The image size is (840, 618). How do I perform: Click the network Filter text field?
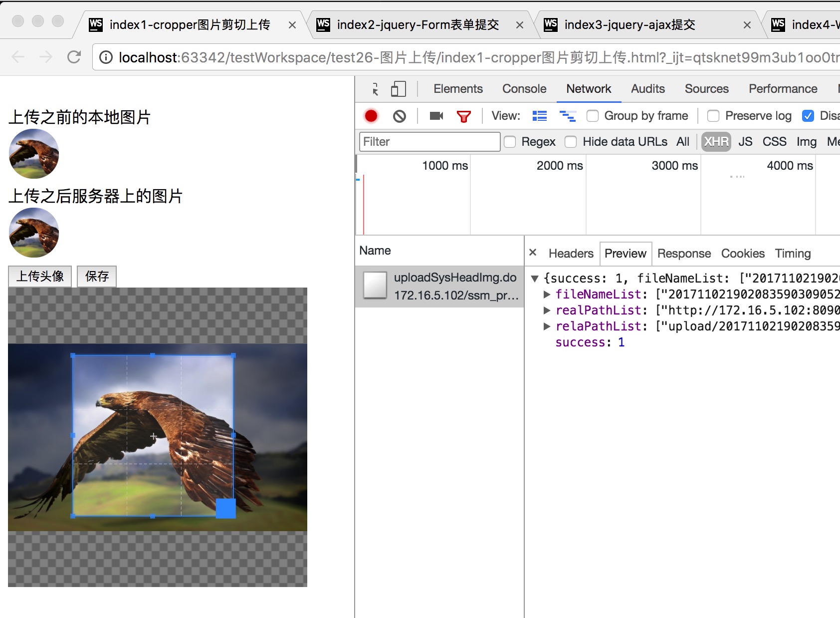pos(429,142)
